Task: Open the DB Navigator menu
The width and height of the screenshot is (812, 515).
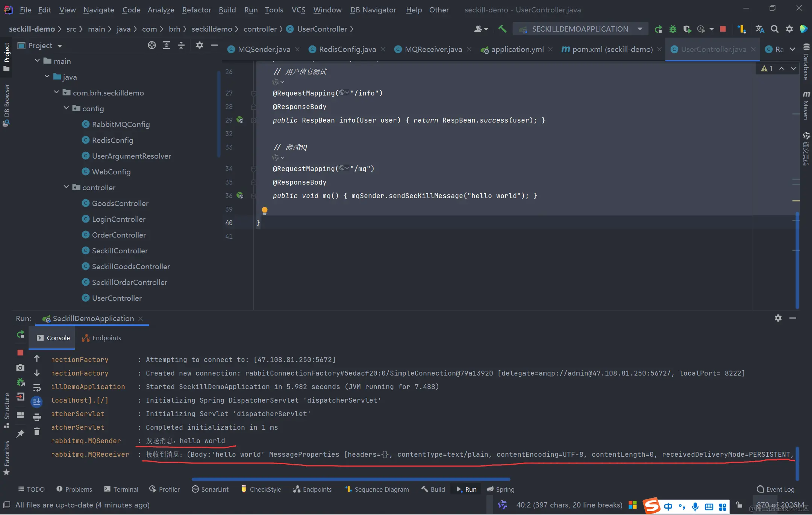Action: tap(373, 10)
